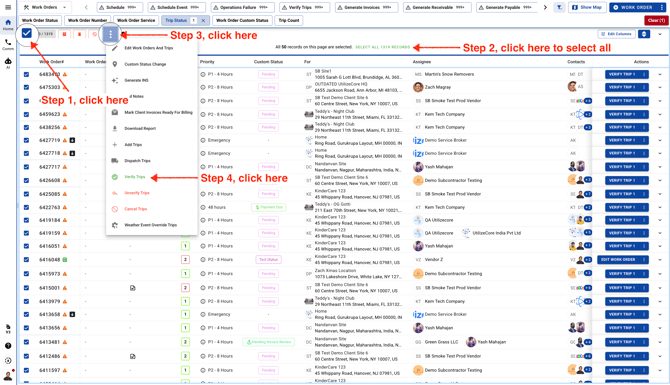Click document icon in row 6415001
The width and height of the screenshot is (670, 385).
pos(132,288)
